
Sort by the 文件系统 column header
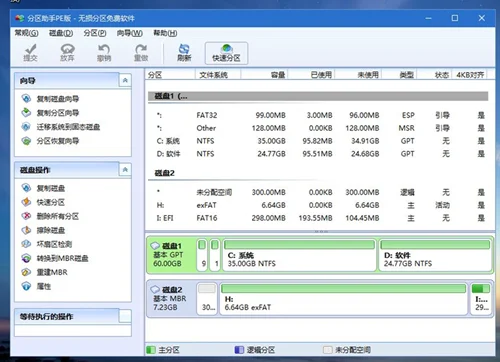tap(218, 75)
